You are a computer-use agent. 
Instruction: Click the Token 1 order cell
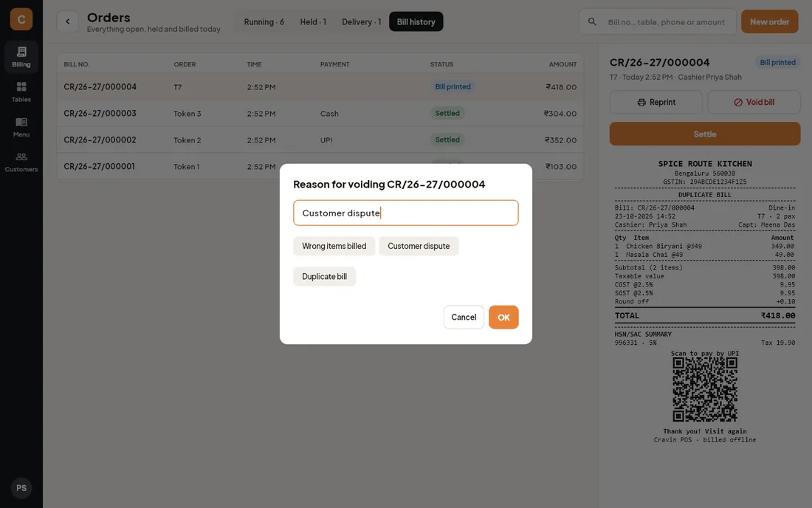tap(187, 166)
